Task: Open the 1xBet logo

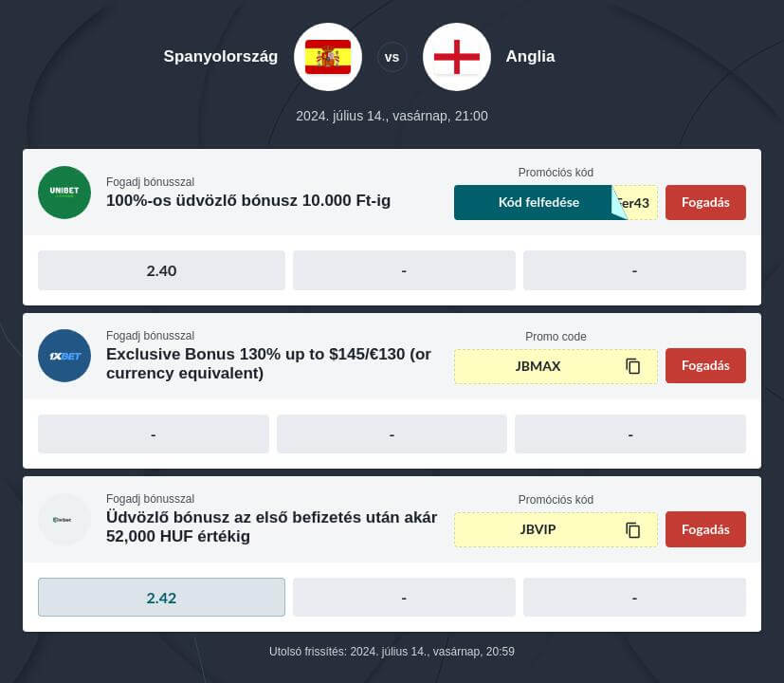Action: pyautogui.click(x=64, y=356)
